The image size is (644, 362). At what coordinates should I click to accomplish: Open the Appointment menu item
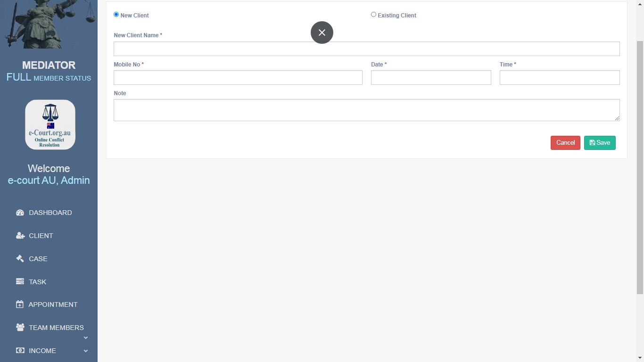point(53,304)
